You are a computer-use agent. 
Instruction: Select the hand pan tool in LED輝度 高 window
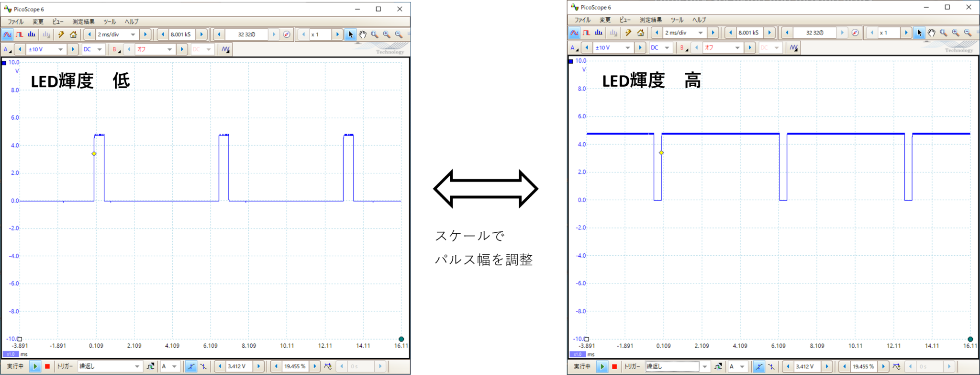(x=931, y=33)
